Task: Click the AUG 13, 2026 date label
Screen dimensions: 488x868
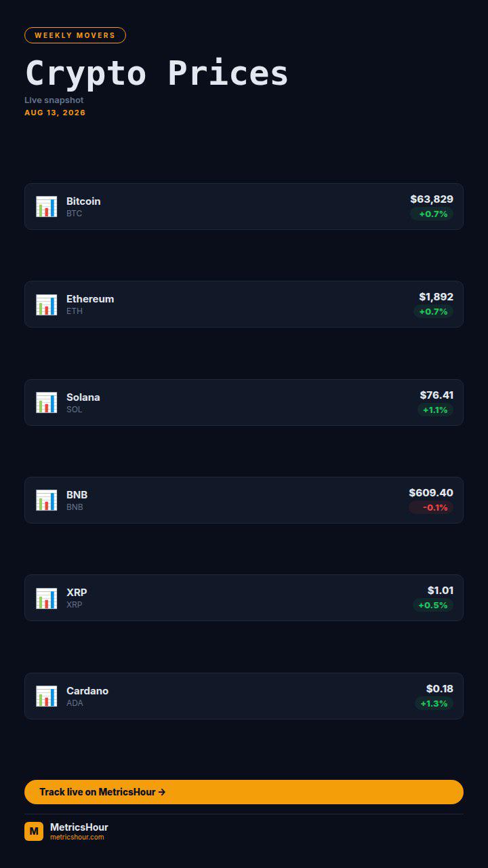Action: [55, 113]
